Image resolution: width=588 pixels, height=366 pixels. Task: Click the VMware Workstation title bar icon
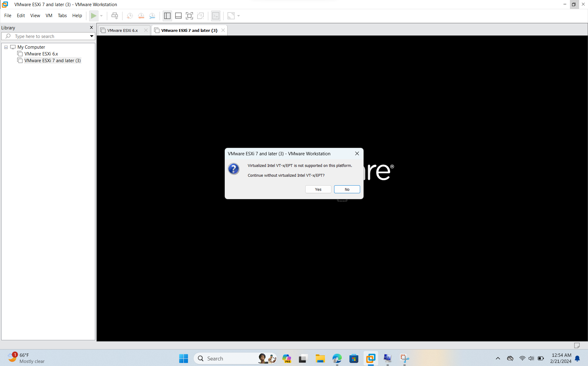(5, 4)
